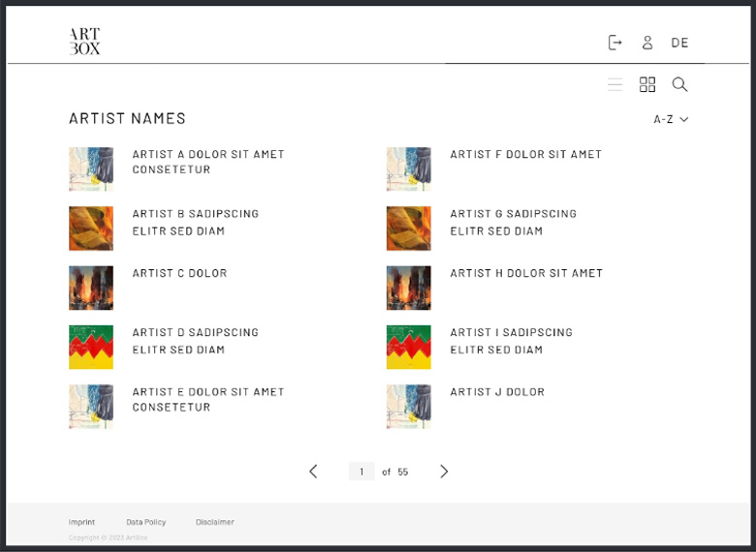Open Artist A Dolor Sit Amet Consetetur

pyautogui.click(x=208, y=162)
